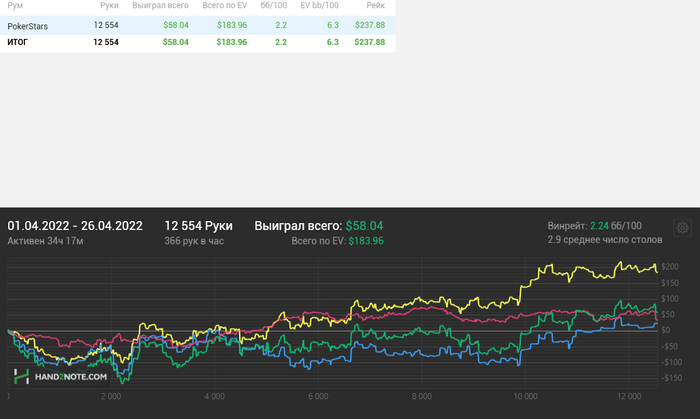This screenshot has width=700, height=419.
Task: Sort by EV bb/100 column header
Action: (320, 5)
